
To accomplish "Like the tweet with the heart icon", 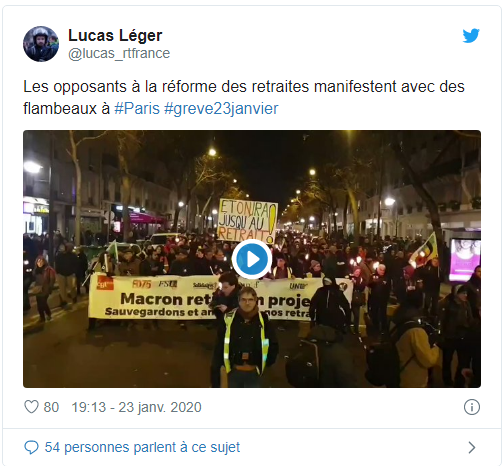I will tap(31, 407).
